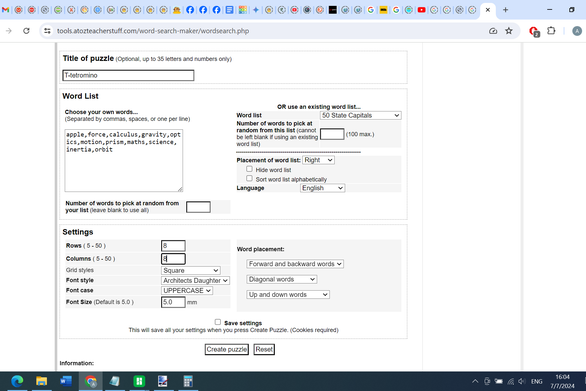Viewport: 586px width, 391px height.
Task: Switch to the yellow icon tab
Action: point(383,10)
